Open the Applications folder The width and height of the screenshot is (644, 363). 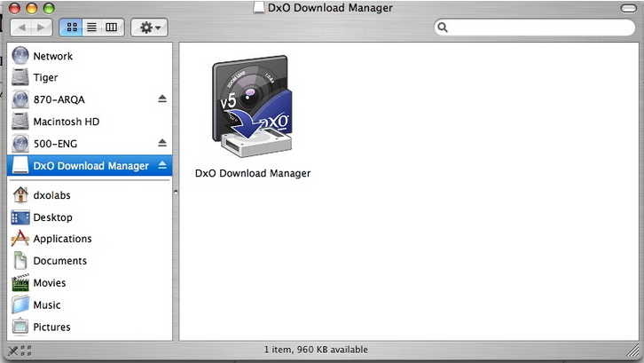pos(62,239)
